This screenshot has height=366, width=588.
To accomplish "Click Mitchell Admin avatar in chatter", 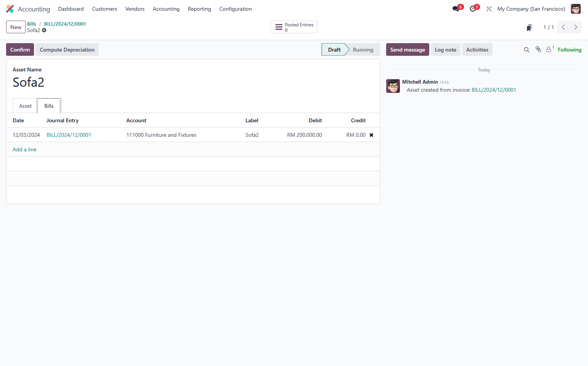I will pos(393,86).
